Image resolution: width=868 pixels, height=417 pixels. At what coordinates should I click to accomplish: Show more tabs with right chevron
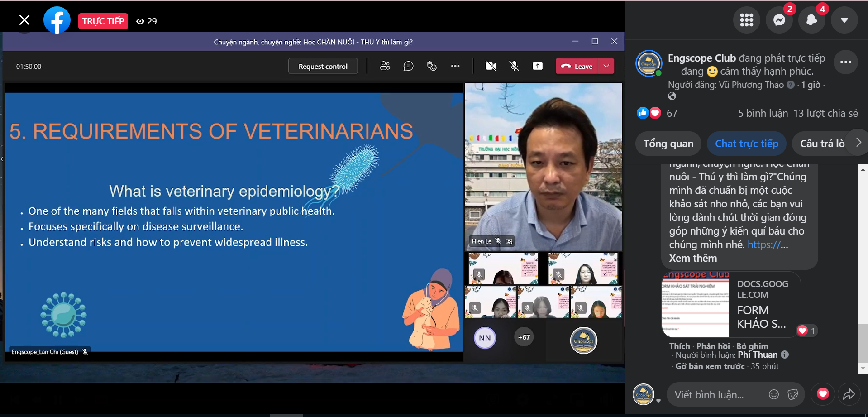click(x=858, y=143)
